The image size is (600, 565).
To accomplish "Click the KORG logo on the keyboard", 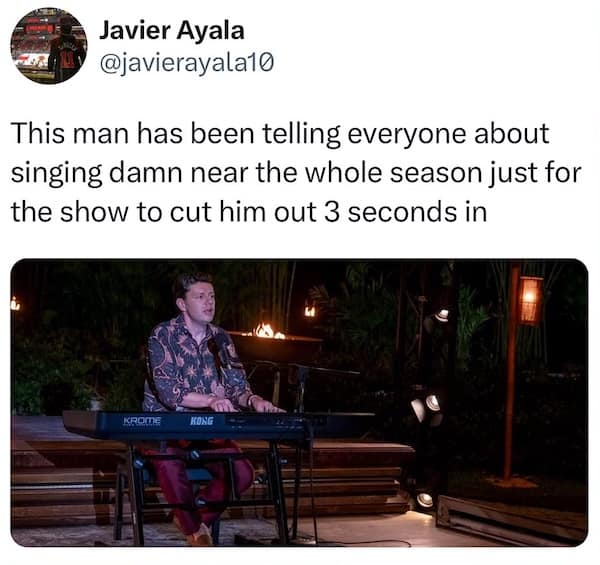I will coord(202,421).
